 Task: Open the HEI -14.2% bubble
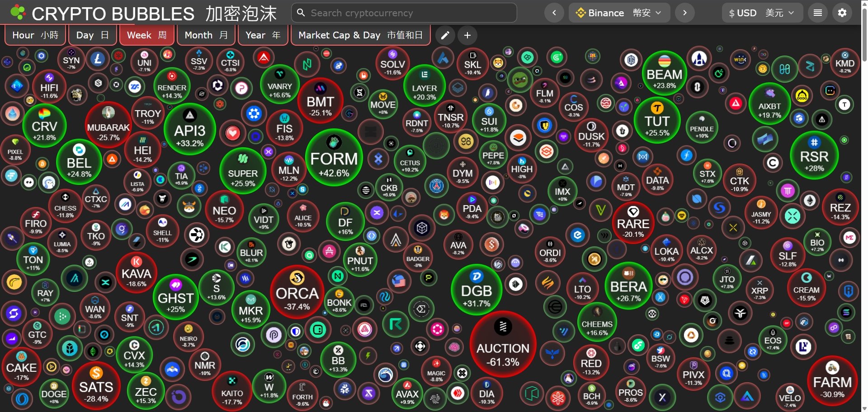(142, 149)
